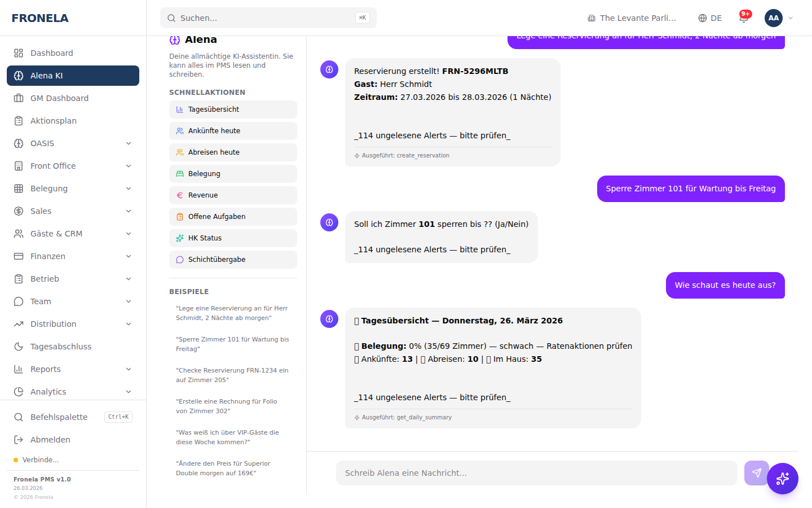
Task: Use example "Checke Reservierung FRN-1234 ein"
Action: point(232,375)
